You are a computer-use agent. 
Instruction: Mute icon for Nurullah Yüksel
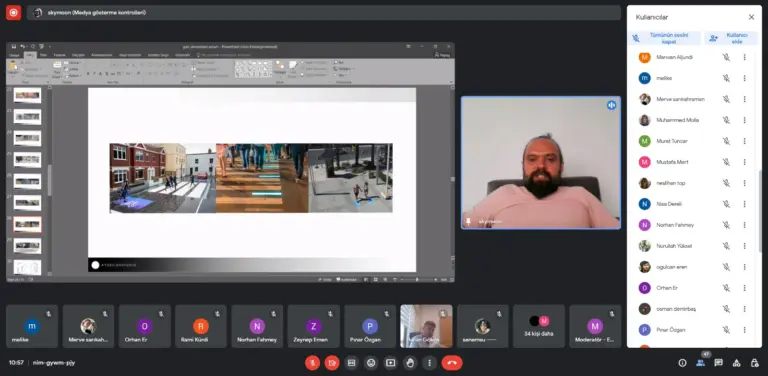pyautogui.click(x=726, y=246)
